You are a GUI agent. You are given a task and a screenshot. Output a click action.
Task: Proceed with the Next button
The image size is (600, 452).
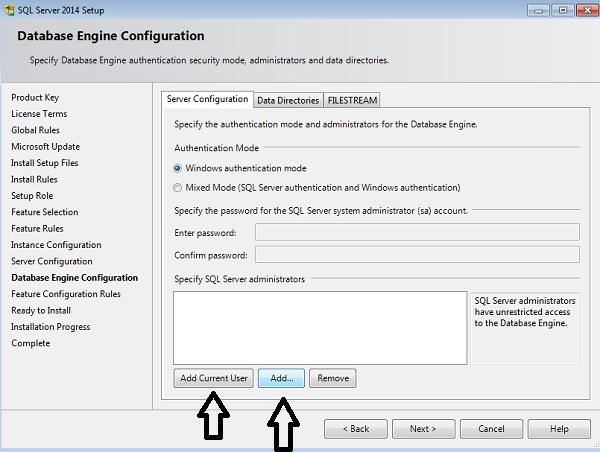tap(423, 429)
